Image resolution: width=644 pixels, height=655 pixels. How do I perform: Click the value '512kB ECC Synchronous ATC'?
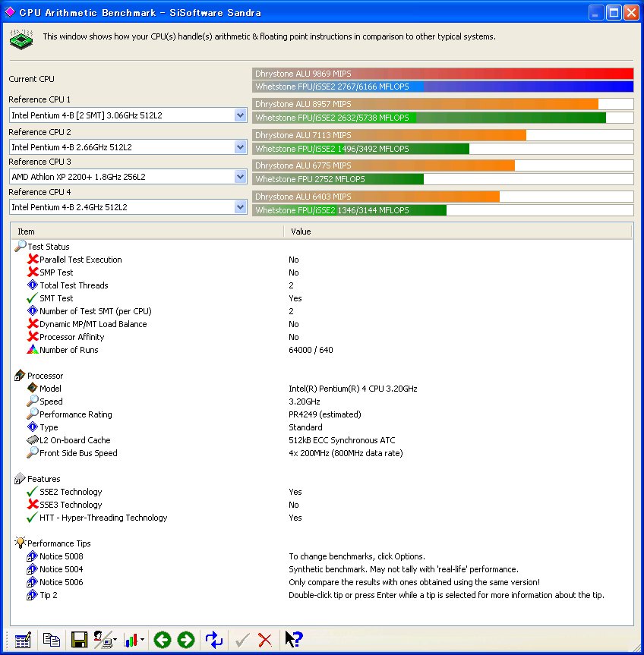(x=342, y=440)
